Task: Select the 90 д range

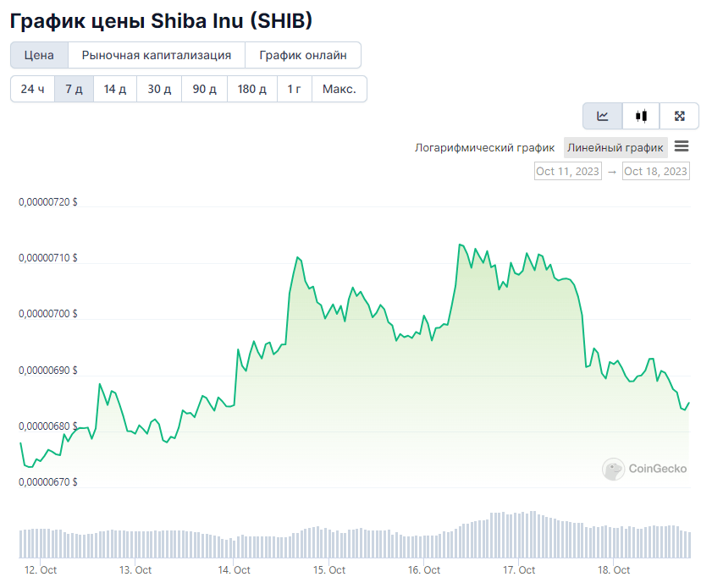Action: point(205,89)
